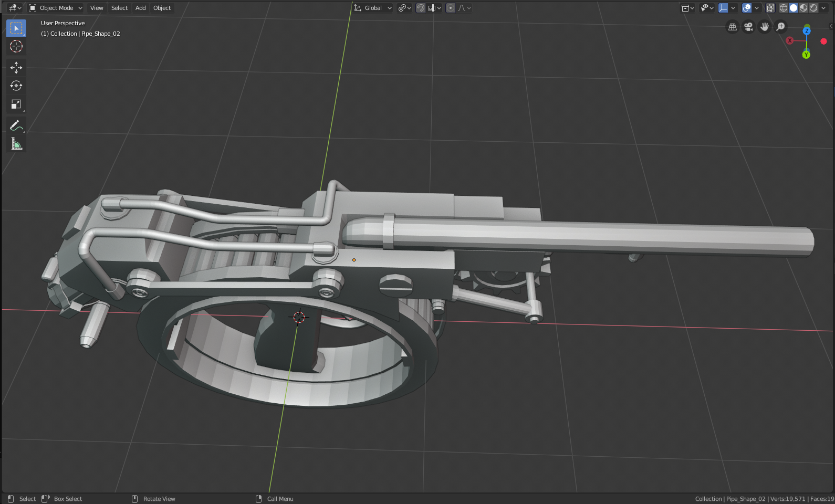
Task: Click the 'Box Select' status bar hint
Action: 68,499
